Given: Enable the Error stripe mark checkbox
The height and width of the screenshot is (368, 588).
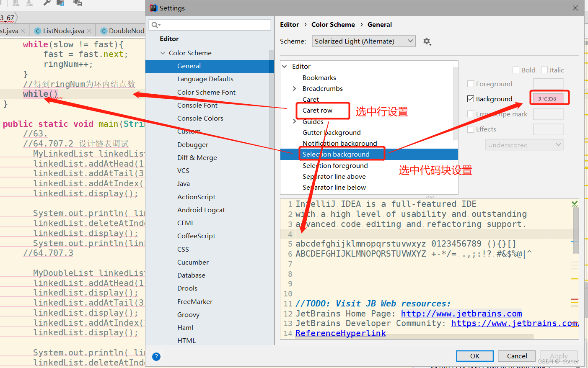Looking at the screenshot, I should tap(471, 114).
